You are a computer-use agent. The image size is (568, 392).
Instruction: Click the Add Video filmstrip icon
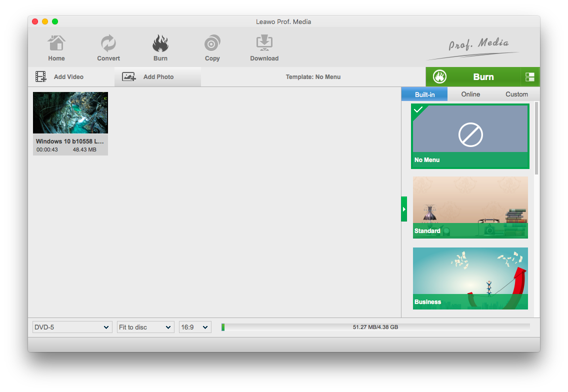tap(41, 77)
